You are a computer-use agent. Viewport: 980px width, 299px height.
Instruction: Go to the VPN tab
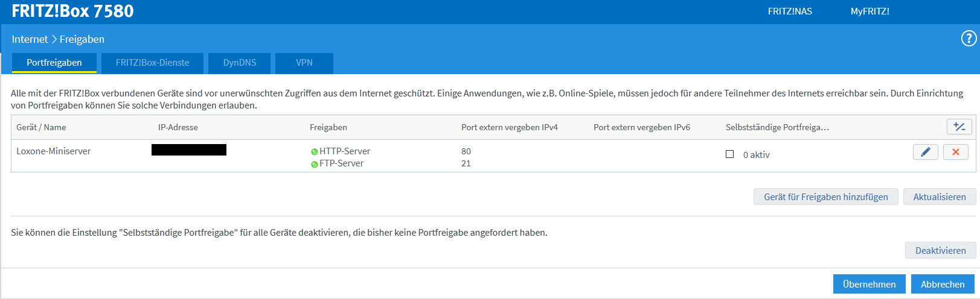point(304,63)
